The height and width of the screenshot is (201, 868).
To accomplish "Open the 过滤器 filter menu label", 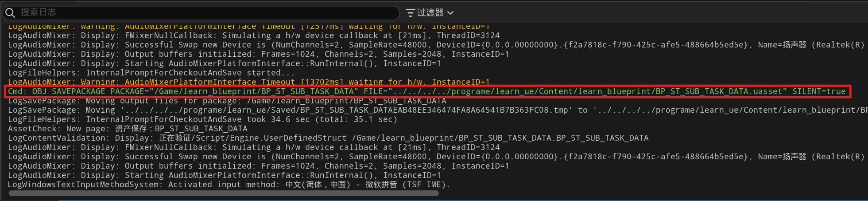I will 430,13.
